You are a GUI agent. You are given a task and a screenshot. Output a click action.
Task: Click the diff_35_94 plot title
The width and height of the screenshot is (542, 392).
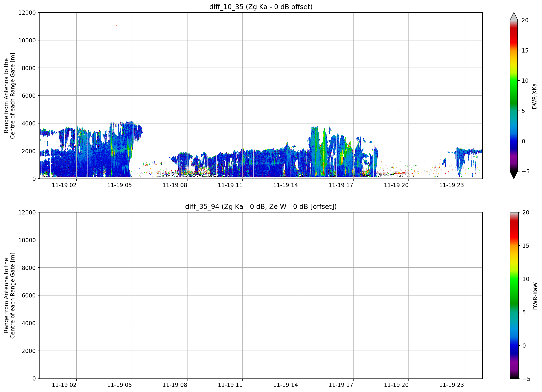pyautogui.click(x=261, y=207)
